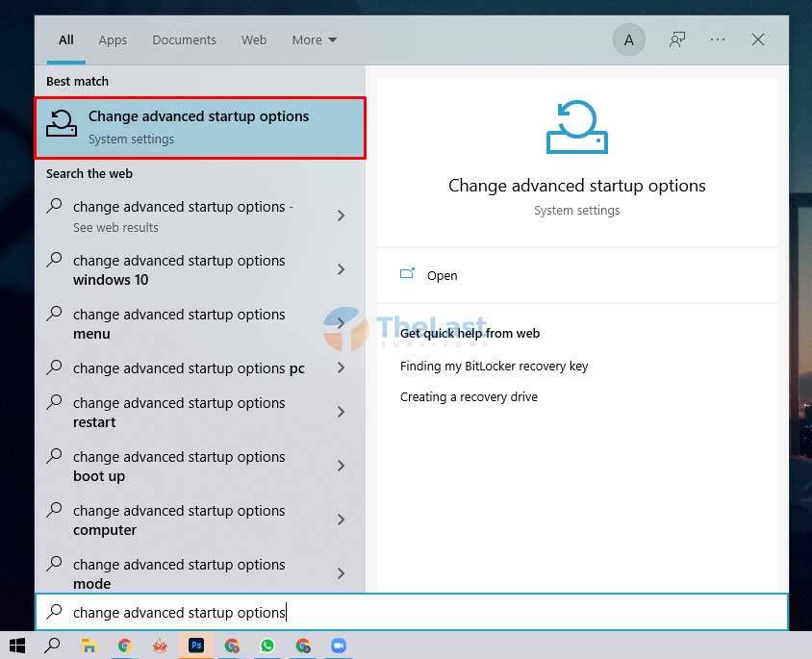Image resolution: width=812 pixels, height=659 pixels.
Task: Open Google Chrome from the taskbar
Action: (124, 646)
